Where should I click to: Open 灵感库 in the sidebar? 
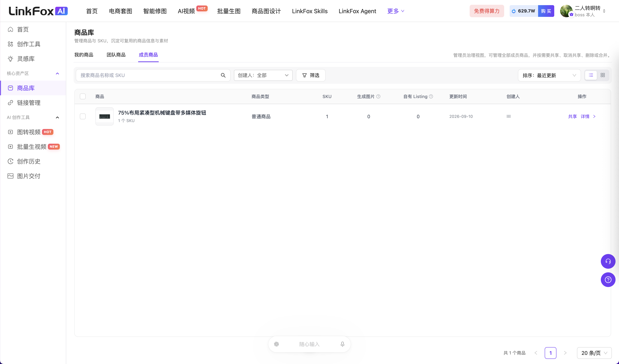[33, 59]
